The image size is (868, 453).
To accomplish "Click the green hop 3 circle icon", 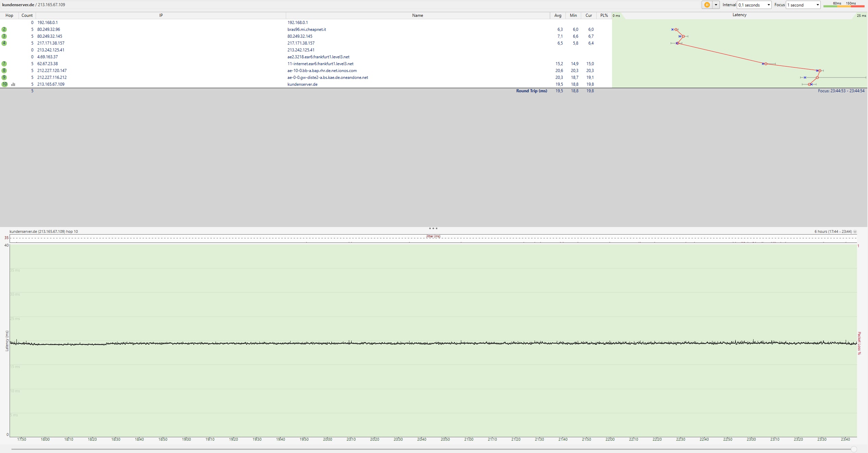I will point(4,36).
